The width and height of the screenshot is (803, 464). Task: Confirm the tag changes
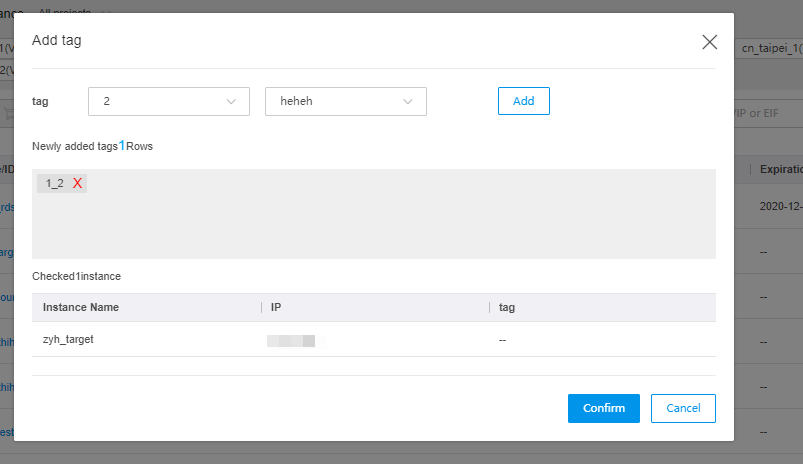604,408
